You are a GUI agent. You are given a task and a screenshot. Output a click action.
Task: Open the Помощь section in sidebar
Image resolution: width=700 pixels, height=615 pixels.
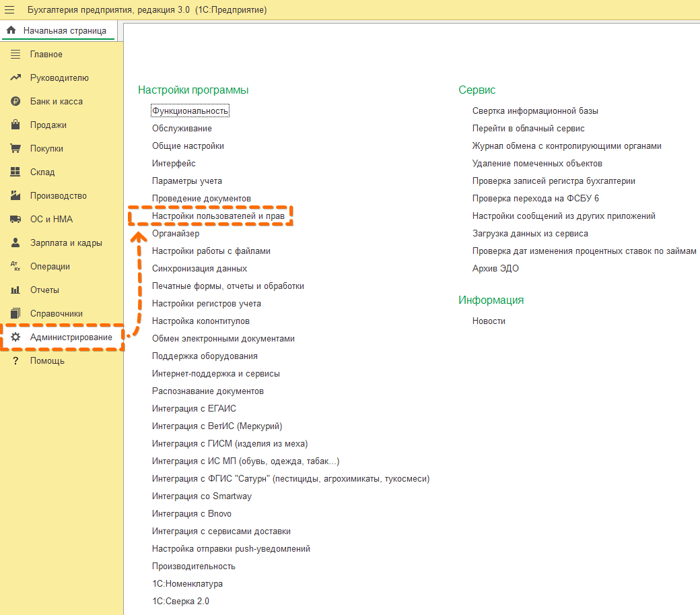[x=47, y=361]
